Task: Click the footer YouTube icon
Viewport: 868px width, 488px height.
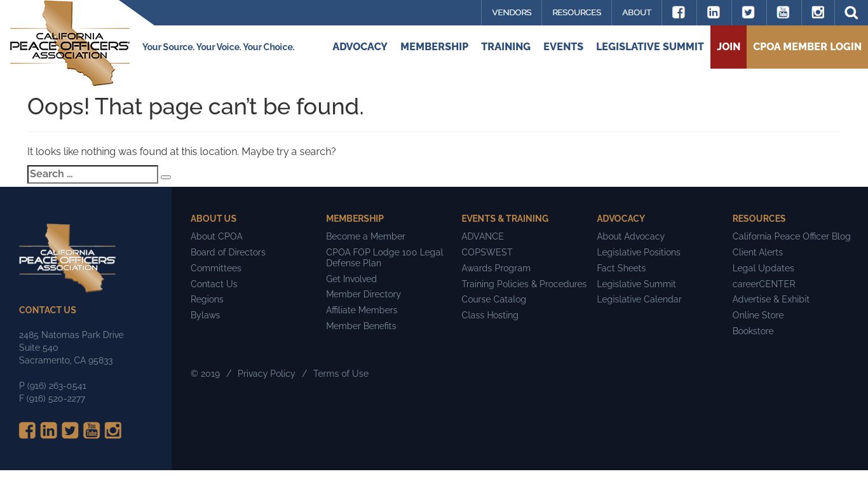Action: coord(92,430)
